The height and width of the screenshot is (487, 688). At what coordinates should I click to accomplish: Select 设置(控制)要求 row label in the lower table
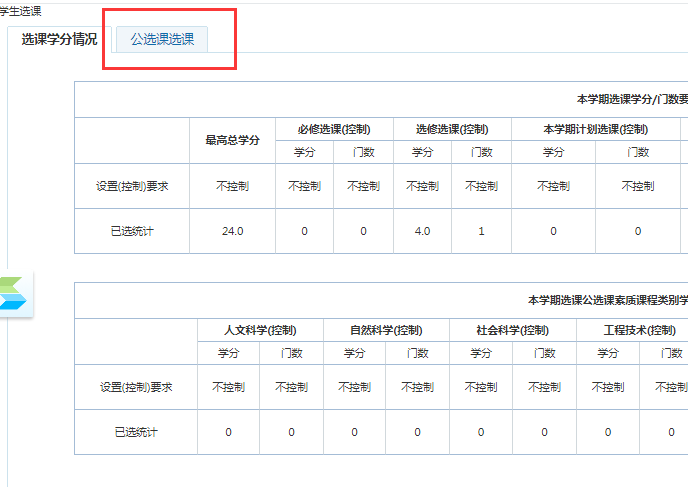pyautogui.click(x=136, y=387)
